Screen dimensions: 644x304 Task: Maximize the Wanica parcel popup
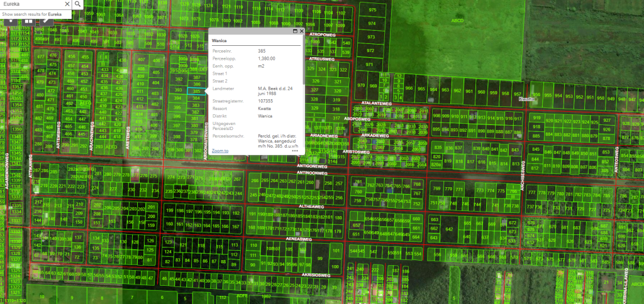click(x=295, y=31)
